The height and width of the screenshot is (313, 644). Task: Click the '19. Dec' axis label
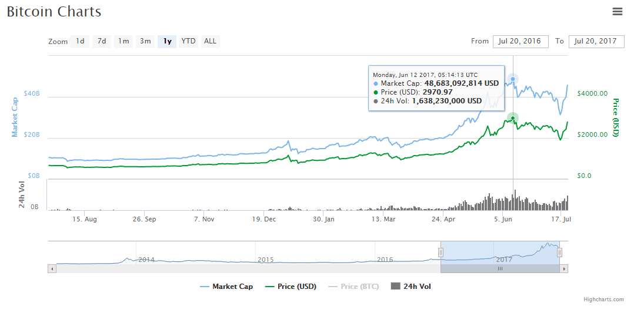264,220
